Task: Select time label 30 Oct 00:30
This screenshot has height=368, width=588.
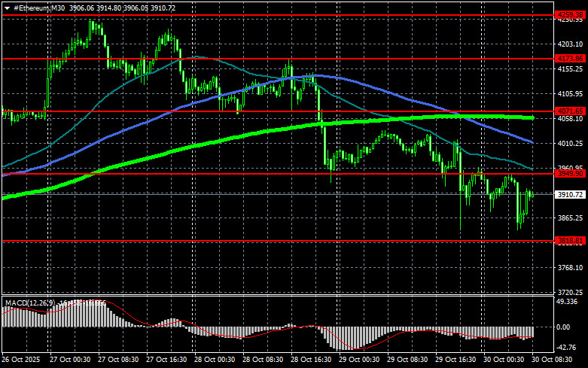Action: pyautogui.click(x=504, y=360)
